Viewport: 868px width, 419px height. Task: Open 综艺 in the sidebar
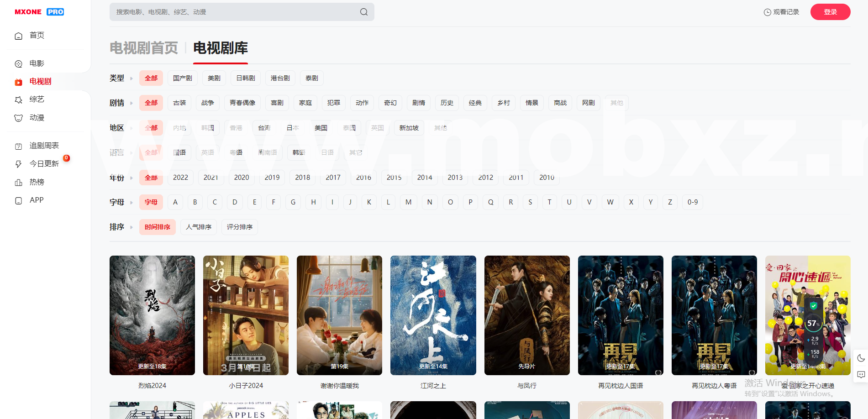pyautogui.click(x=37, y=100)
